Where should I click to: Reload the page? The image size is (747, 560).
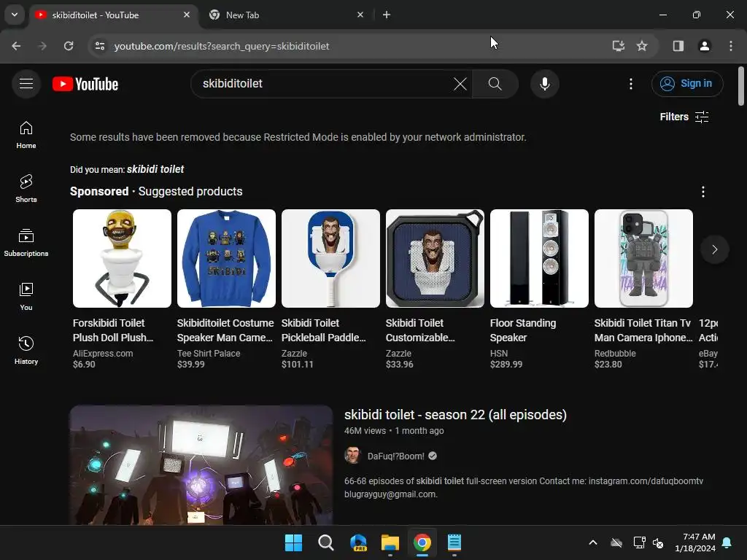point(69,46)
